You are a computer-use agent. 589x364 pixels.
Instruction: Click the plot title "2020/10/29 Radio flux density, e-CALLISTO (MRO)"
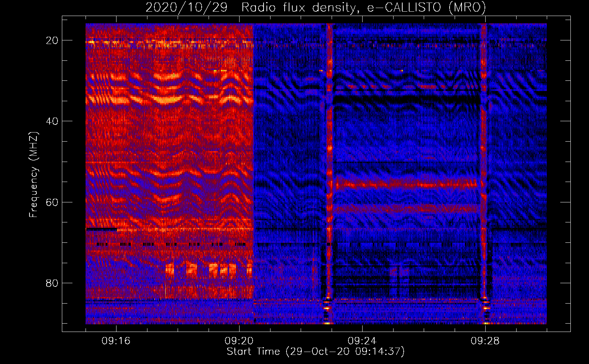pos(316,8)
